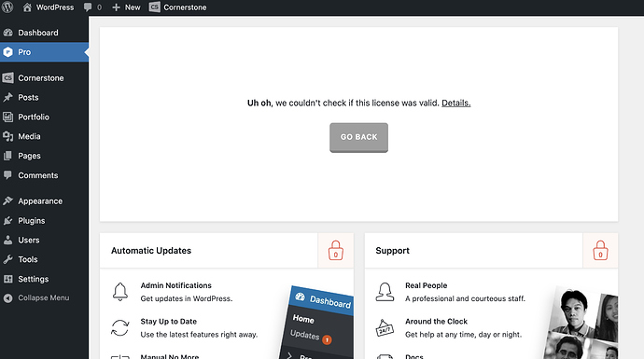Click the Pages icon in sidebar
Screen dimensions: 644x359
[7, 156]
